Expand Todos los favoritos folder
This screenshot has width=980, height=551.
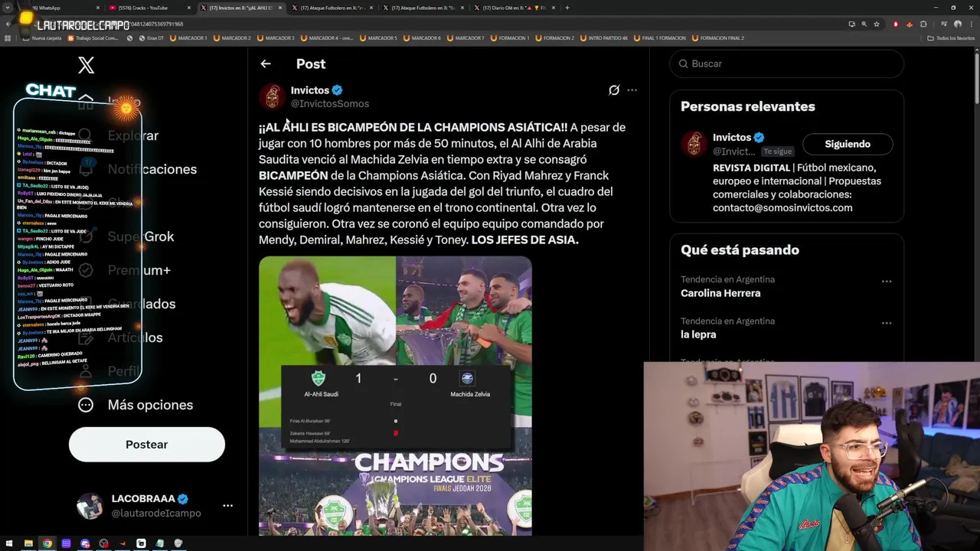951,37
